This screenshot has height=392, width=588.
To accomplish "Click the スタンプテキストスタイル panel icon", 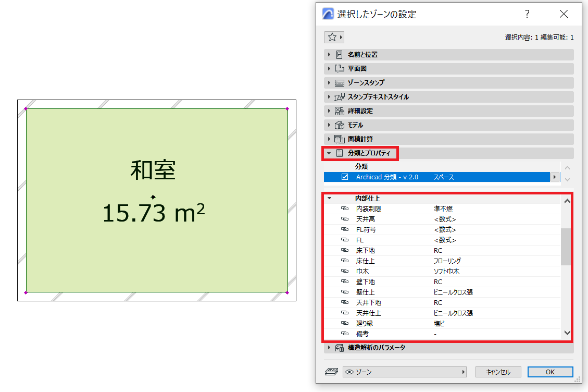I will 340,97.
